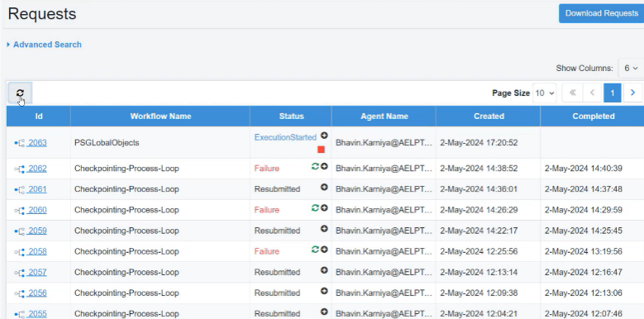Sort by the Created column header
The height and width of the screenshot is (319, 644).
489,117
